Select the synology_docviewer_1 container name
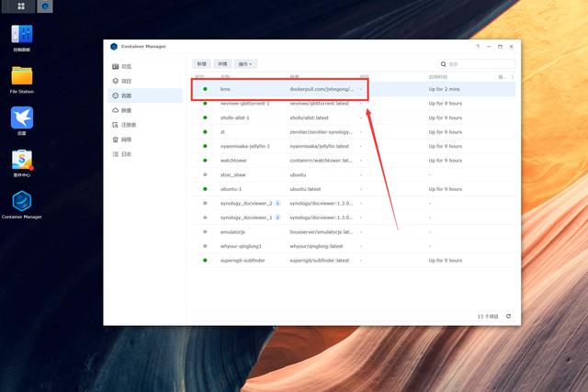The image size is (588, 392). (x=246, y=218)
